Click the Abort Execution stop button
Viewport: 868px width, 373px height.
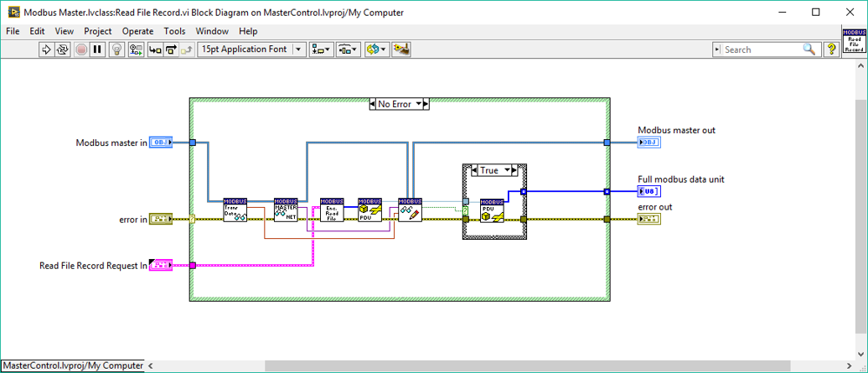pos(81,49)
